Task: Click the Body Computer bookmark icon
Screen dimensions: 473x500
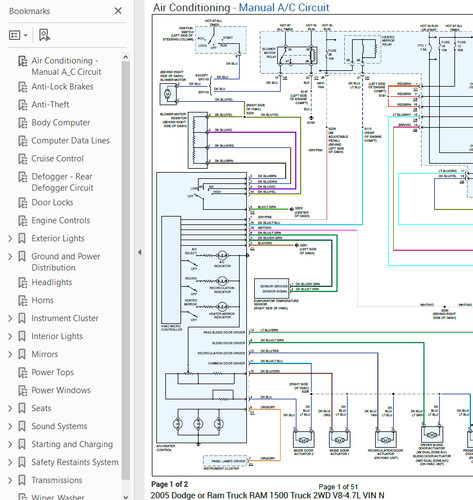Action: pos(23,123)
